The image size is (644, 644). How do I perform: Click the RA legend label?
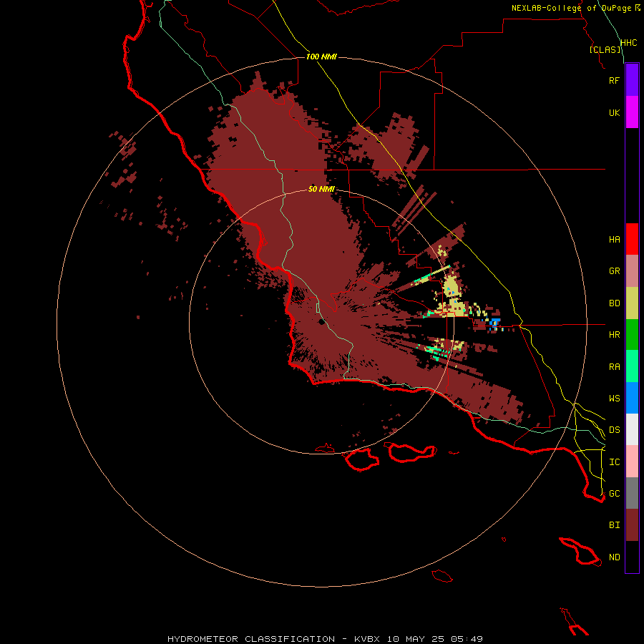[x=614, y=367]
